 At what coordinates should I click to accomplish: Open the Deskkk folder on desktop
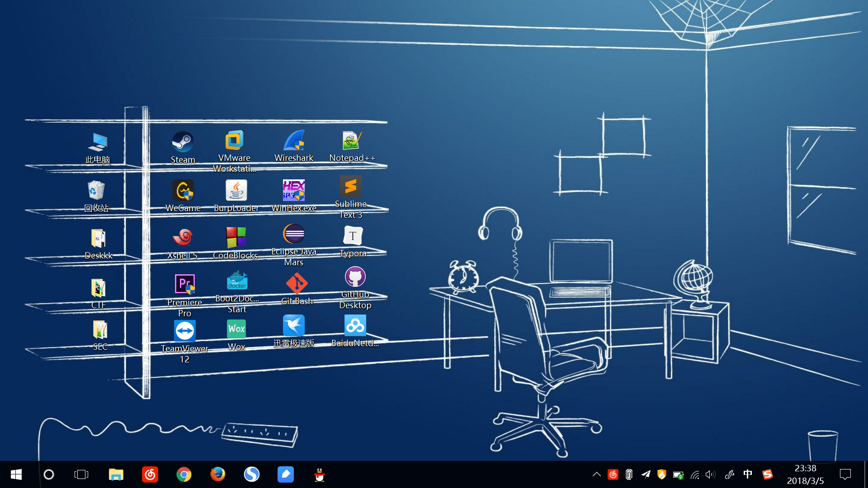(99, 244)
